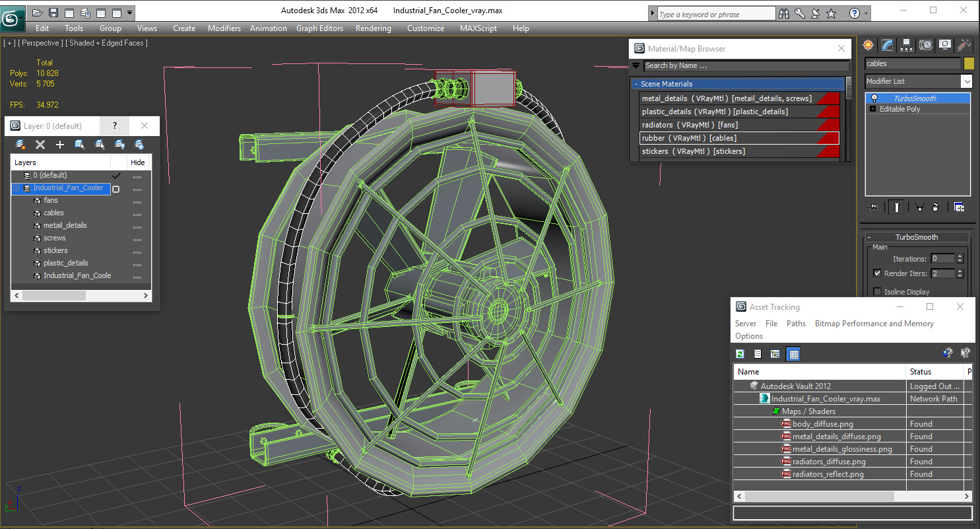Switch to the Create command panel
This screenshot has height=529, width=980.
868,45
